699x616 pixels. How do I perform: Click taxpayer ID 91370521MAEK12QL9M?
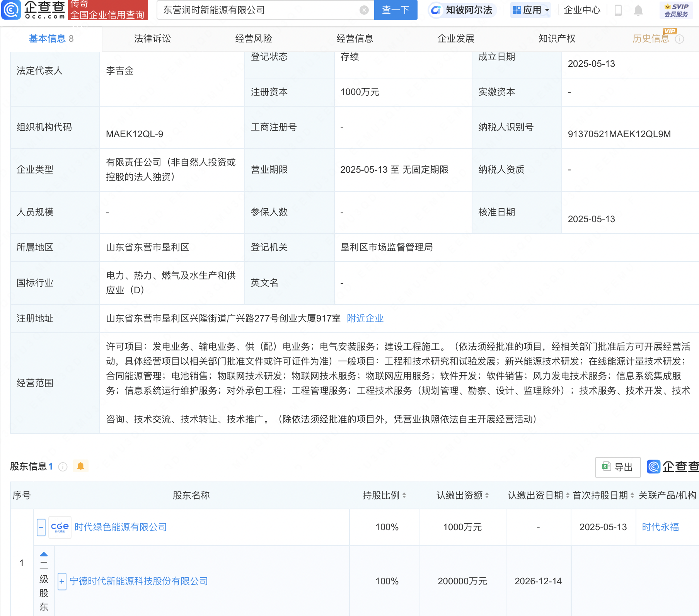(x=619, y=134)
